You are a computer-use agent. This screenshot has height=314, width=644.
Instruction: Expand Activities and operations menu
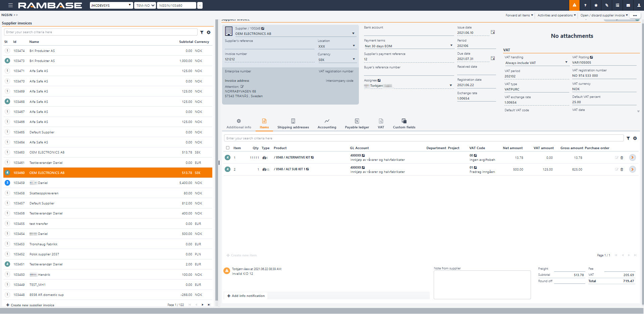(x=556, y=15)
